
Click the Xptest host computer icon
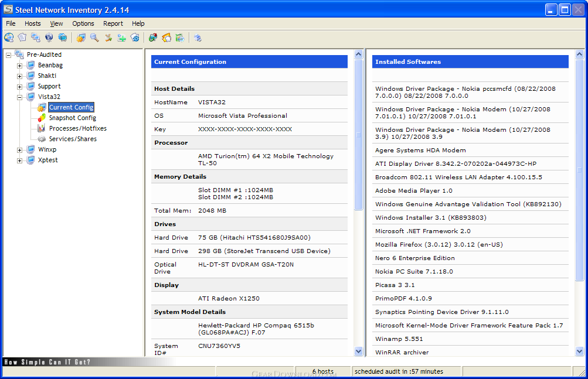click(30, 160)
